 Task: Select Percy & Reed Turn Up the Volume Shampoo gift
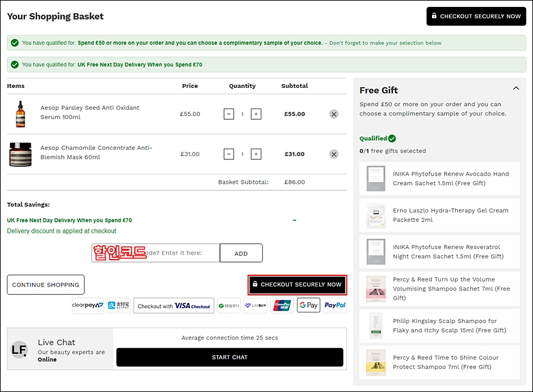click(x=440, y=289)
